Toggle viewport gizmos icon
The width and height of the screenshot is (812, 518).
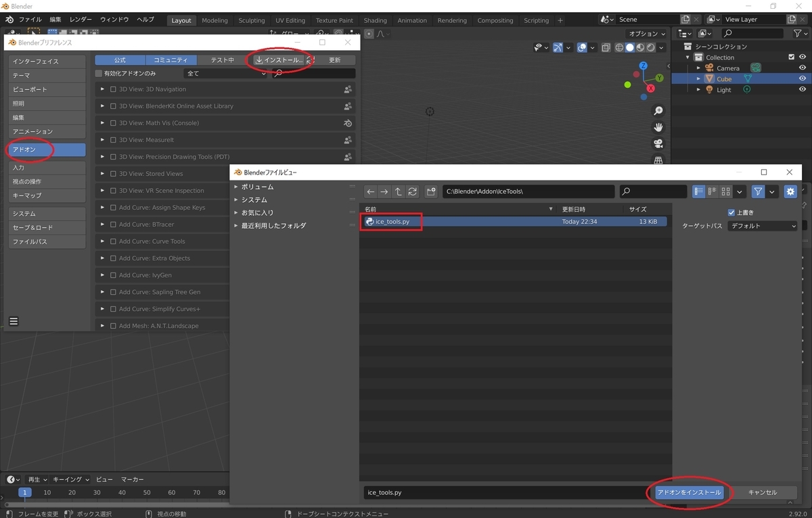[558, 47]
